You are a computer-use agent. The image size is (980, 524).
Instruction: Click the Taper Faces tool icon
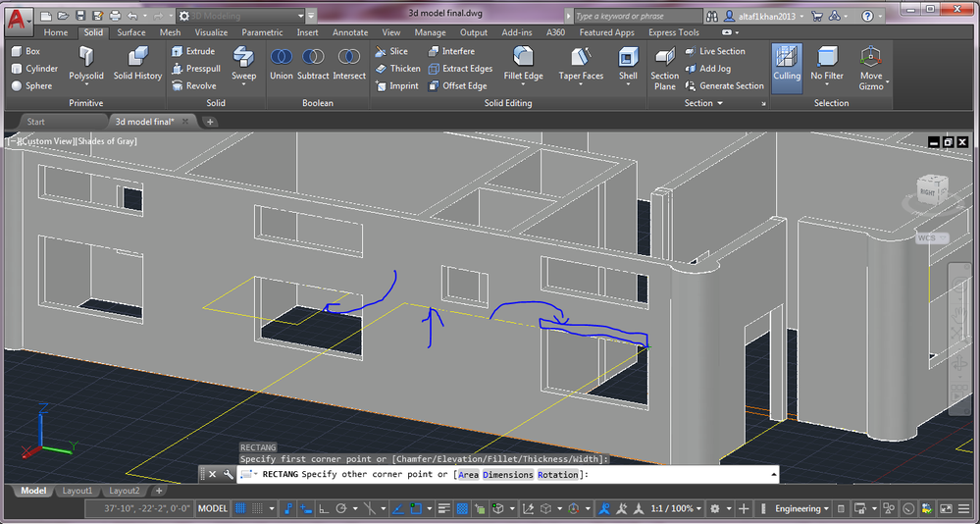click(x=581, y=58)
